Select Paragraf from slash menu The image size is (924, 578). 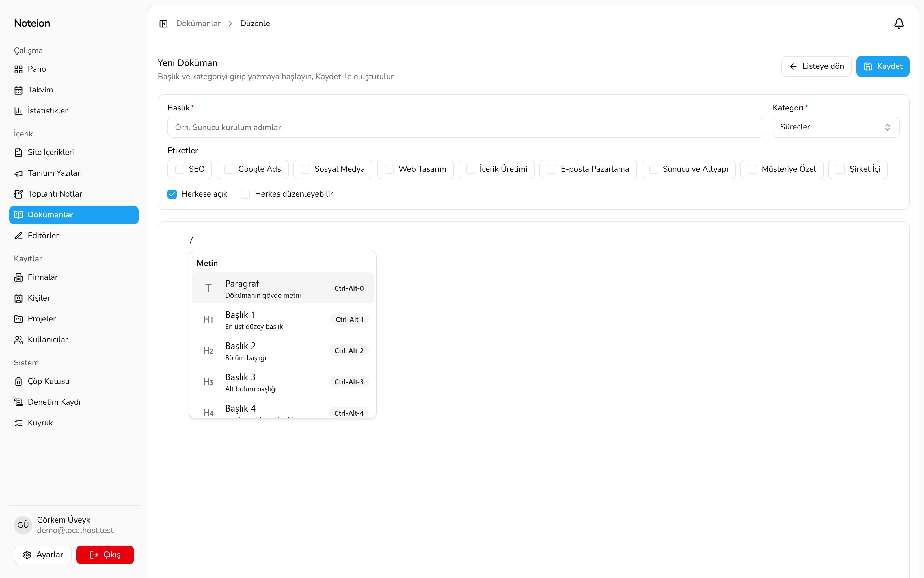click(x=283, y=288)
